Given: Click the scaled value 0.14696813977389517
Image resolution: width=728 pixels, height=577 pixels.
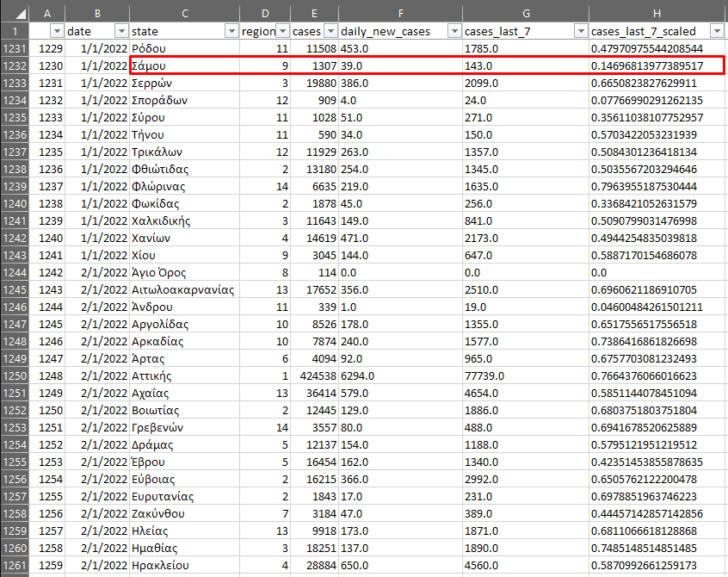Looking at the screenshot, I should coord(657,66).
